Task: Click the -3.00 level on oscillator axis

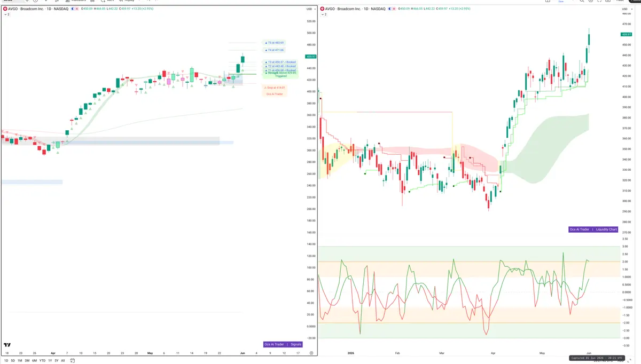Action: coord(626,338)
